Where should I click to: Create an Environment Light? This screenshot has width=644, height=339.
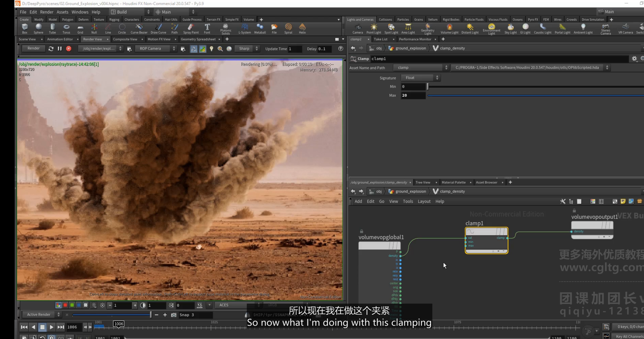click(x=491, y=29)
